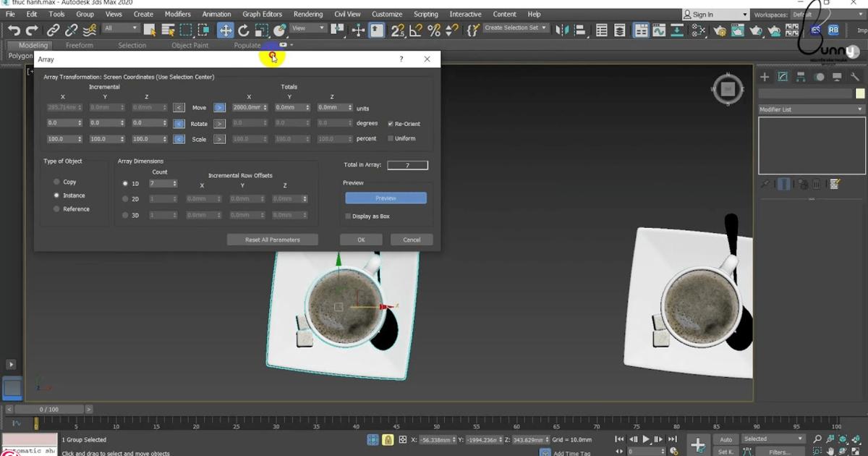Click the Preview button in Array dialog
This screenshot has height=456, width=868.
click(x=386, y=198)
